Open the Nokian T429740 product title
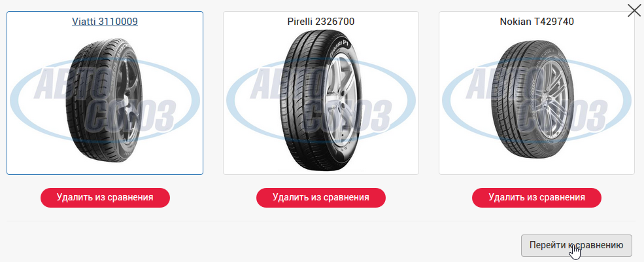This screenshot has width=644, height=262. tap(537, 22)
